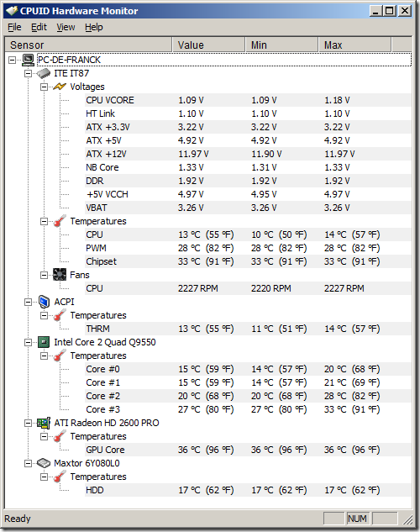Select the DDR voltage row
The width and height of the screenshot is (420, 532).
pyautogui.click(x=248, y=181)
